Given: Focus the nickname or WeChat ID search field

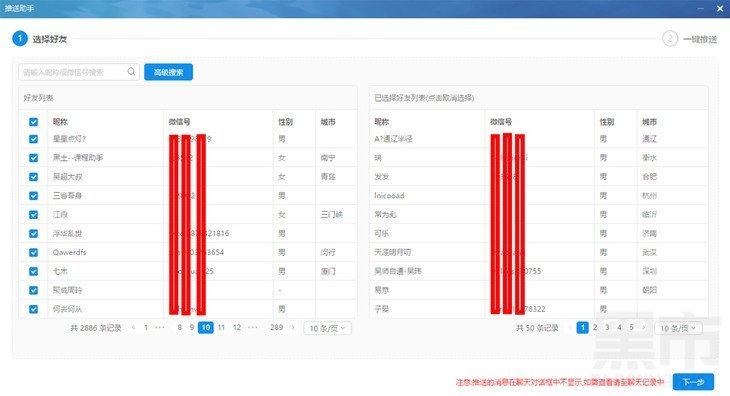Looking at the screenshot, I should coord(79,72).
